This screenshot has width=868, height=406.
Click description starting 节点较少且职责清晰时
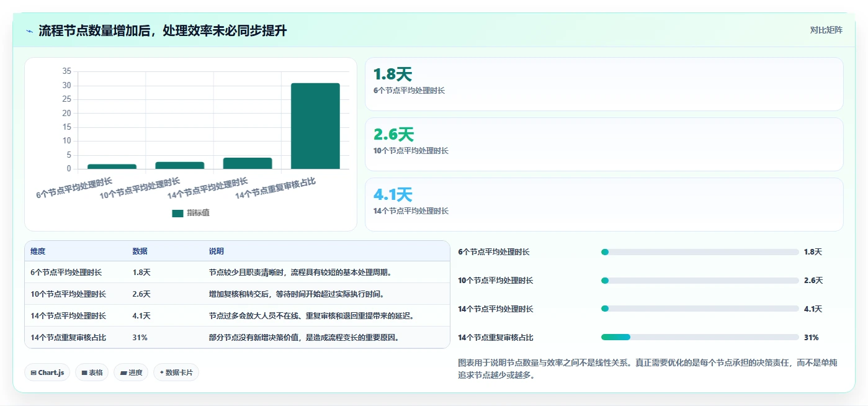pyautogui.click(x=300, y=272)
